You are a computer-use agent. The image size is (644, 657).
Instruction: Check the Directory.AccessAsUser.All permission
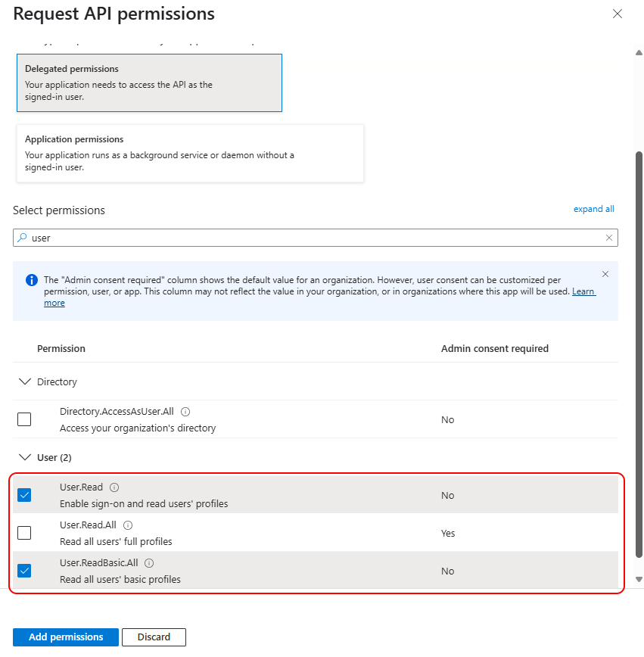[23, 419]
